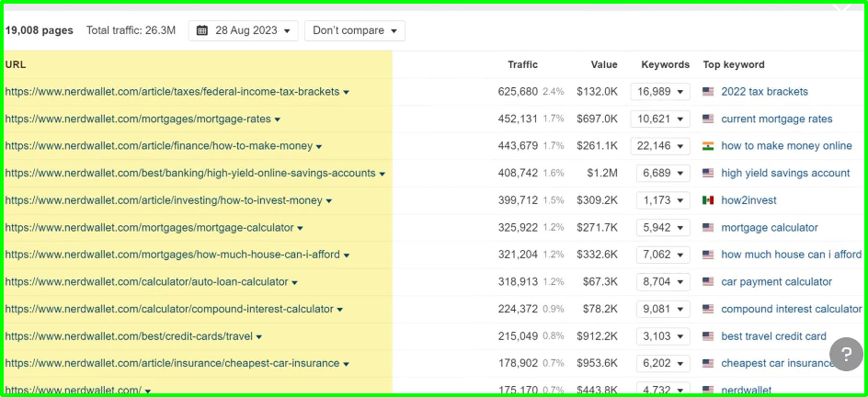The width and height of the screenshot is (868, 397).
Task: Click the compound interest calculator keyword link
Action: [x=792, y=309]
